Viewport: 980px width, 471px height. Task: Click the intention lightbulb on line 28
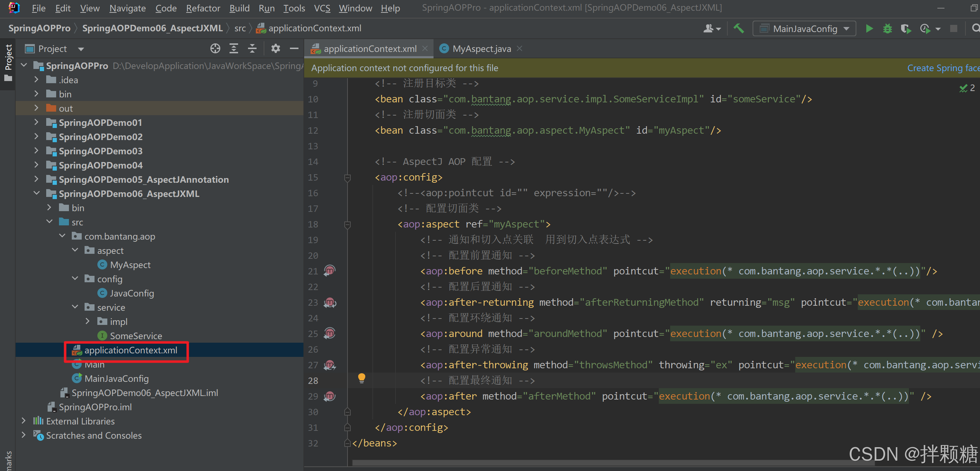361,378
